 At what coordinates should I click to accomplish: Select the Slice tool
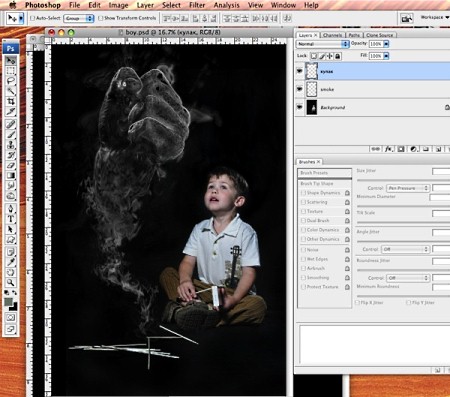tap(11, 111)
